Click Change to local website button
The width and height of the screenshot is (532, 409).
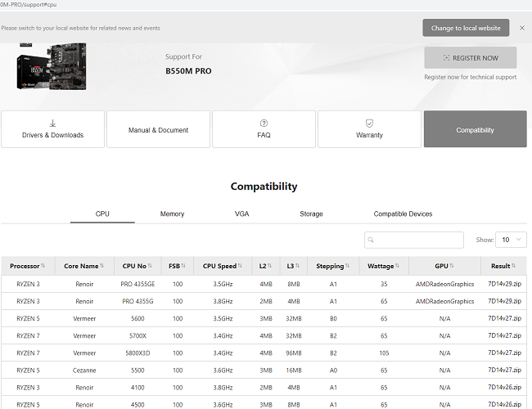click(x=466, y=28)
